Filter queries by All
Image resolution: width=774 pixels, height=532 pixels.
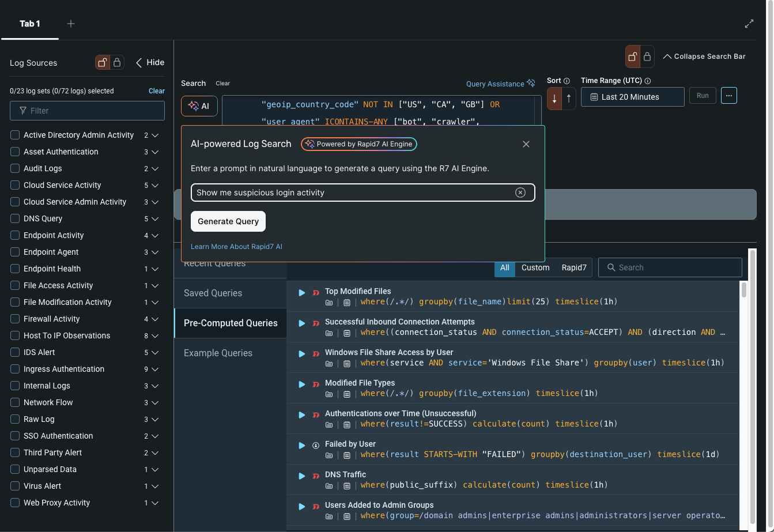[505, 267]
